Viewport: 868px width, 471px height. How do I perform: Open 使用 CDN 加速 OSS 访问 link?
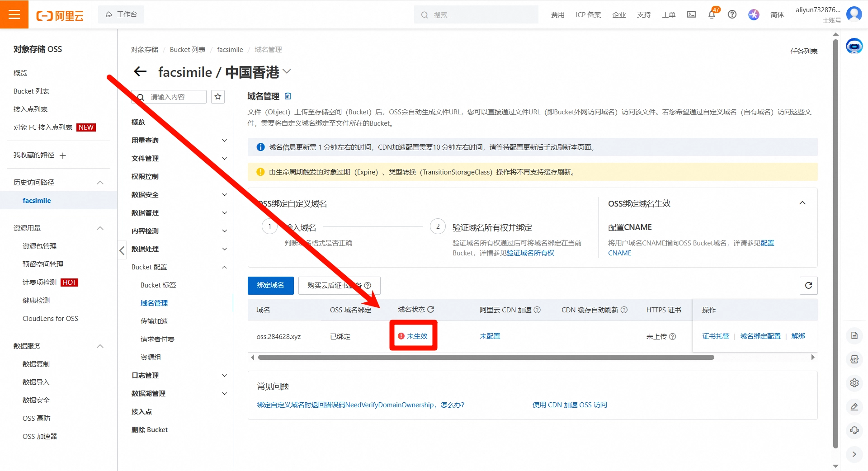pyautogui.click(x=570, y=405)
